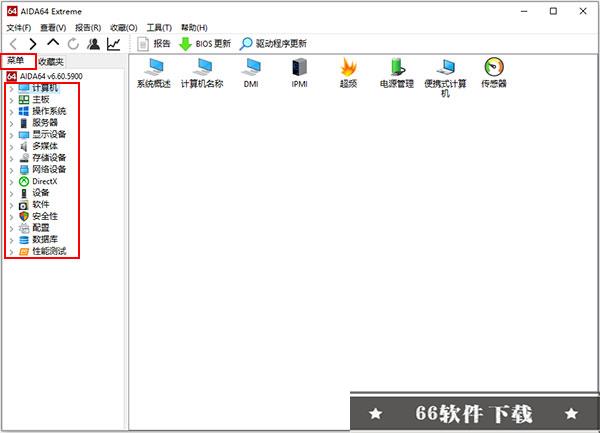
Task: Open the 收藏(O) menu
Action: pyautogui.click(x=124, y=28)
